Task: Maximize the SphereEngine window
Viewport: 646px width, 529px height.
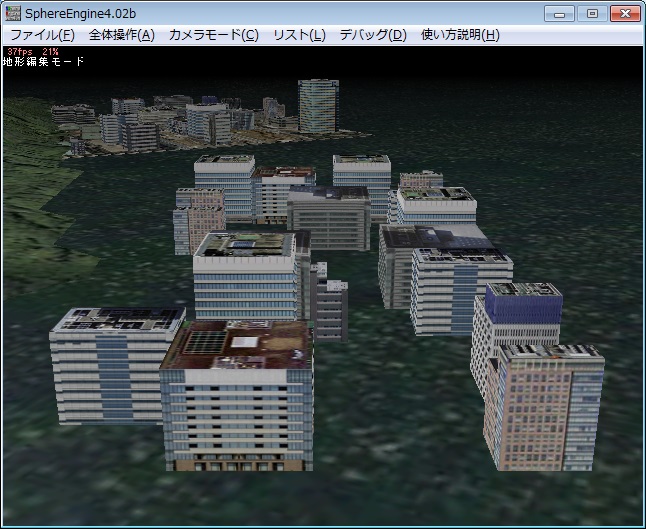Action: coord(592,14)
